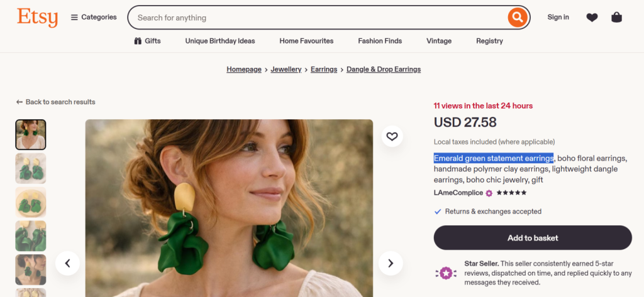Click '11 views in the last 24 hours' text
The width and height of the screenshot is (644, 297).
[x=483, y=106]
